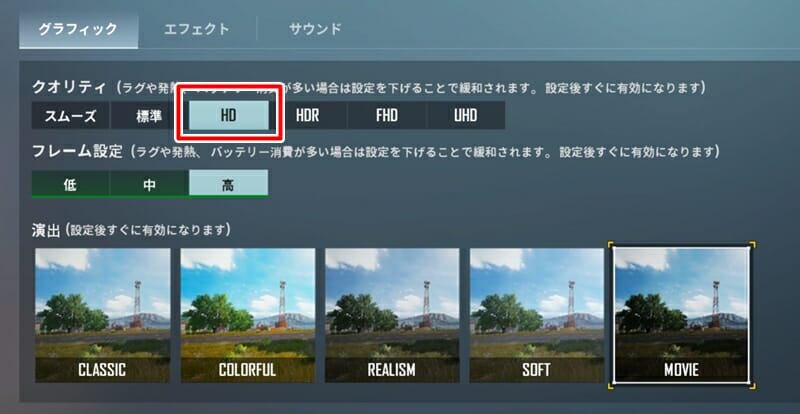The height and width of the screenshot is (414, 800).
Task: Choose the HD quality option
Action: pyautogui.click(x=229, y=115)
